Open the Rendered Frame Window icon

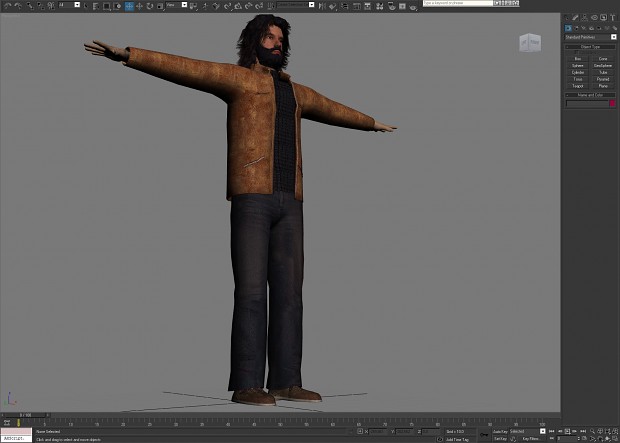pos(402,6)
